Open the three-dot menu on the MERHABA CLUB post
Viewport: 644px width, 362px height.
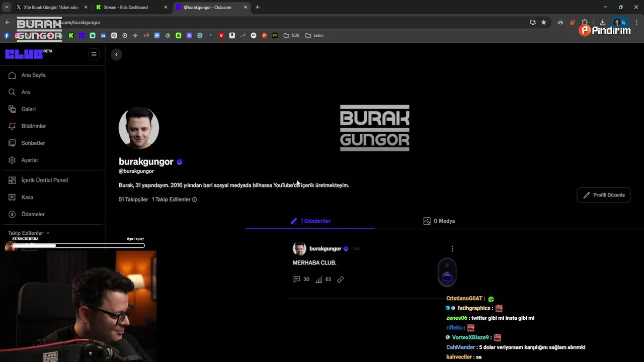click(452, 249)
